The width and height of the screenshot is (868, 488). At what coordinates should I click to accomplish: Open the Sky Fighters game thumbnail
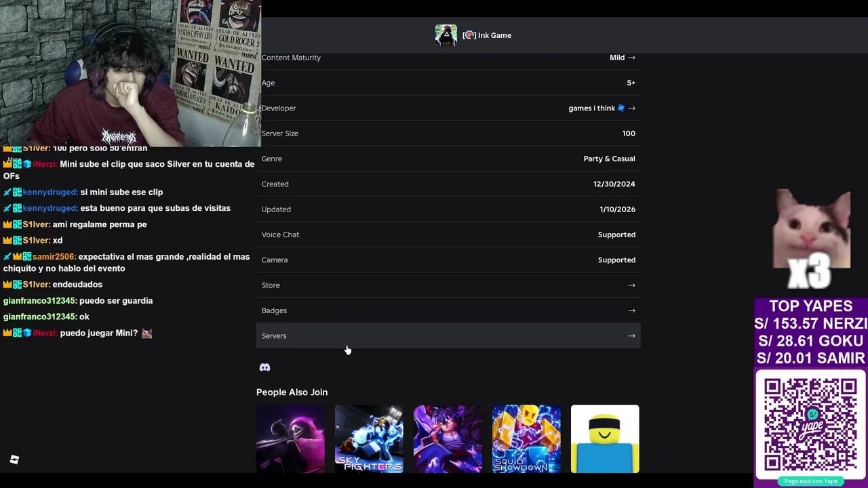(x=369, y=439)
